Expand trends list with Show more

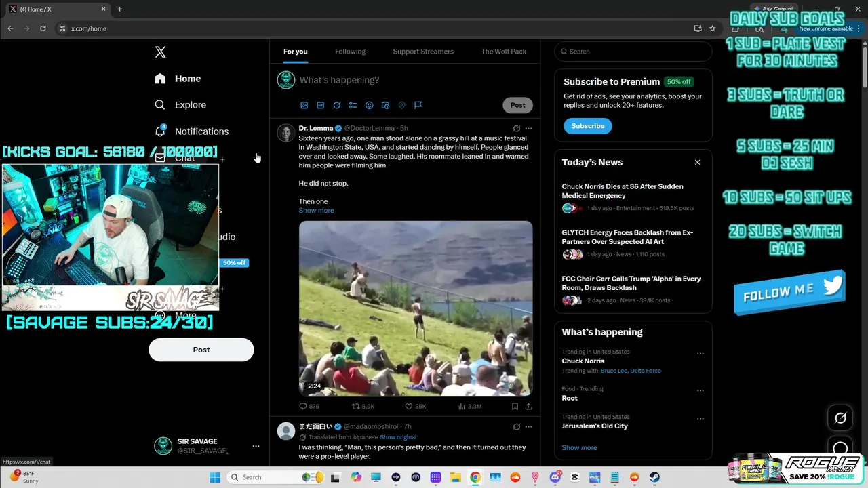pyautogui.click(x=579, y=448)
